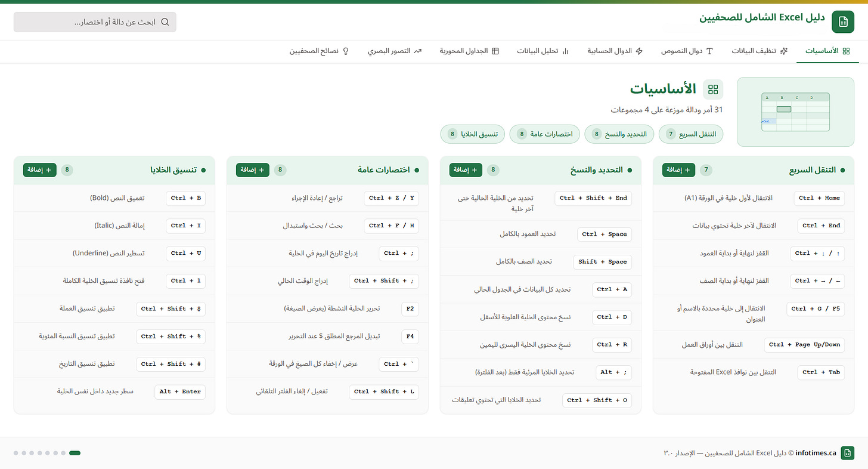The width and height of the screenshot is (868, 469).
Task: Click the Ctrl + Shift + # shortcut
Action: [x=171, y=363]
